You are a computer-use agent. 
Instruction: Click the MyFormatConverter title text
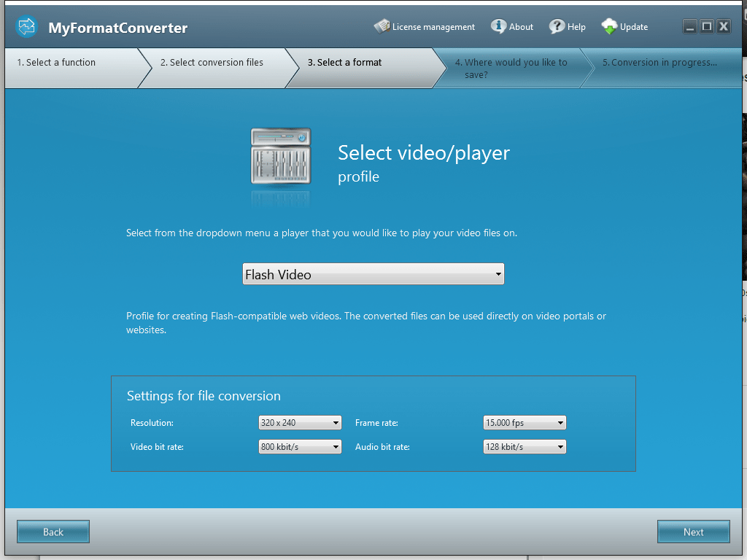coord(119,28)
